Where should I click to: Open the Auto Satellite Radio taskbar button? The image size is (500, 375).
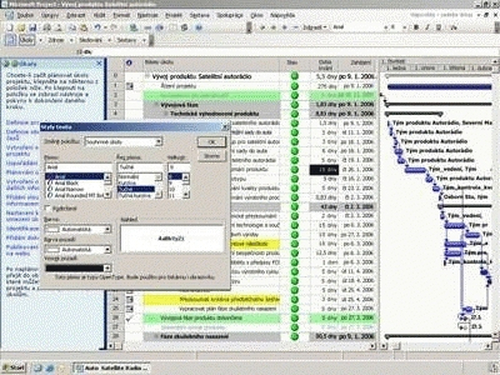tap(112, 368)
